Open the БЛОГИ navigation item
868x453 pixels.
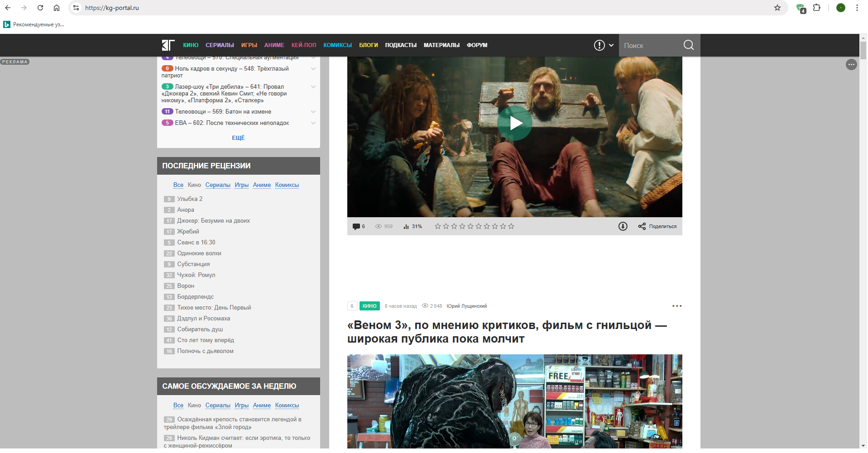369,45
